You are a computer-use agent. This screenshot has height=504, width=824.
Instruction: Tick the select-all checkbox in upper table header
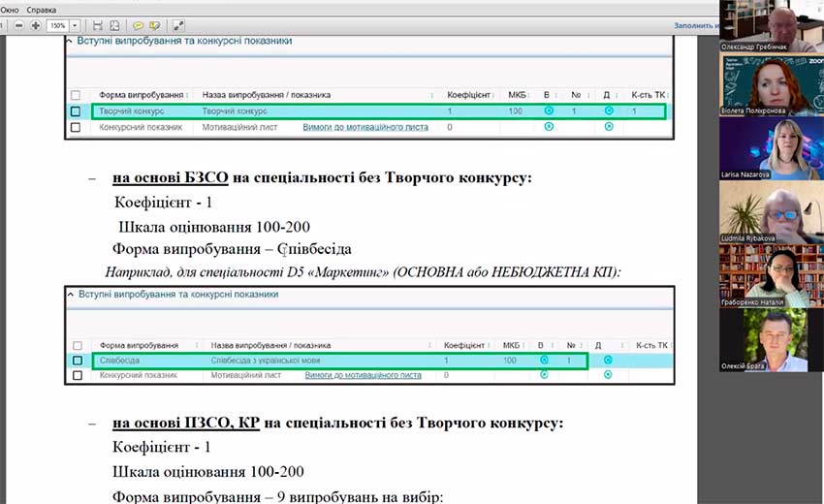click(76, 95)
